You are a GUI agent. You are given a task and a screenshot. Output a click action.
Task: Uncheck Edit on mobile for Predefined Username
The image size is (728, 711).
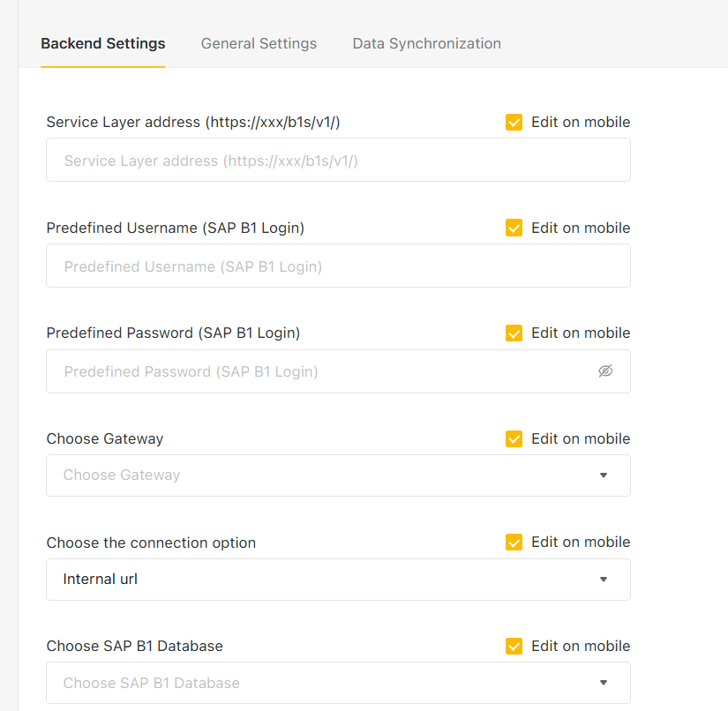click(x=514, y=228)
